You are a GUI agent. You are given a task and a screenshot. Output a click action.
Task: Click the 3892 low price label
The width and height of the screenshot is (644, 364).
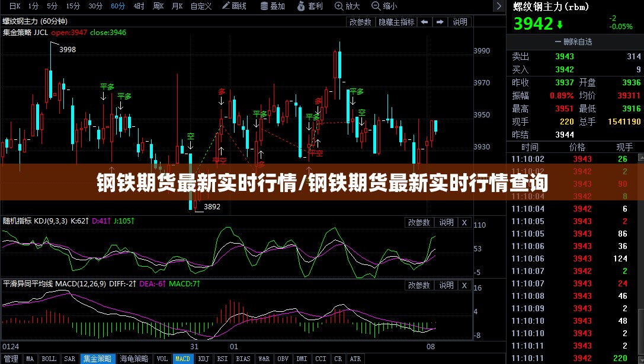[x=212, y=207]
